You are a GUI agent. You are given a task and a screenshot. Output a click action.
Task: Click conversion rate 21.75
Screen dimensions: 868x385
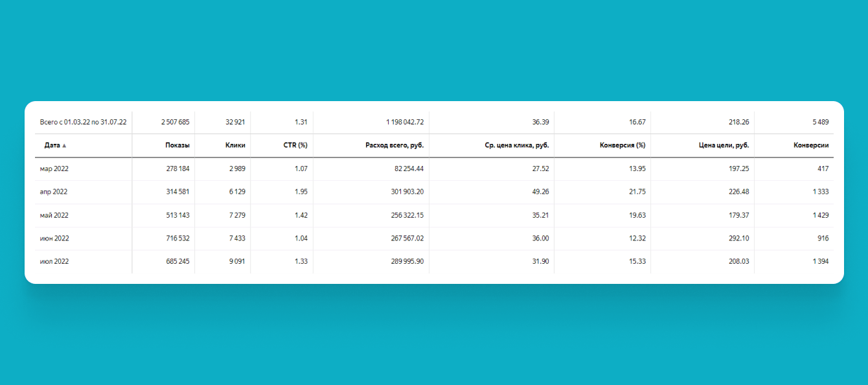click(637, 192)
